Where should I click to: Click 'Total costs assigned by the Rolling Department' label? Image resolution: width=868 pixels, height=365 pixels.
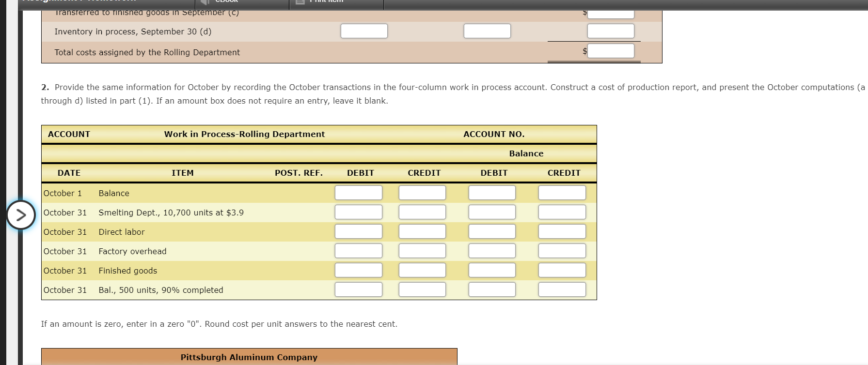coord(147,52)
